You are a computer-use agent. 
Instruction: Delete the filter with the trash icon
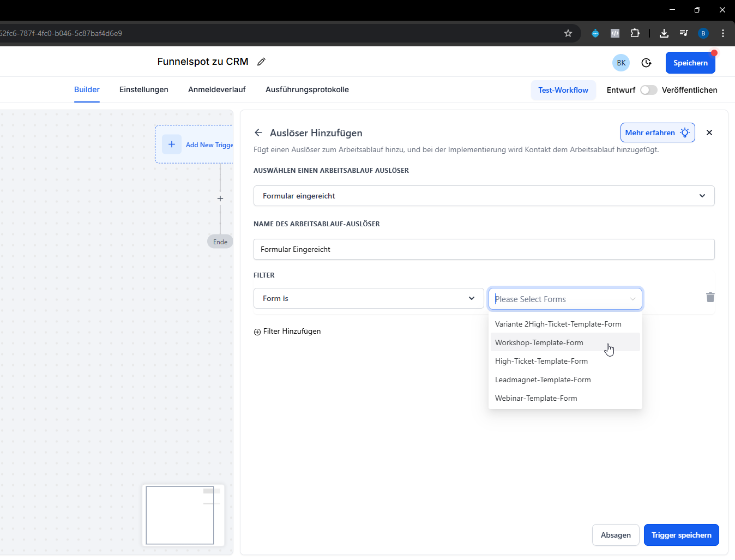point(710,297)
